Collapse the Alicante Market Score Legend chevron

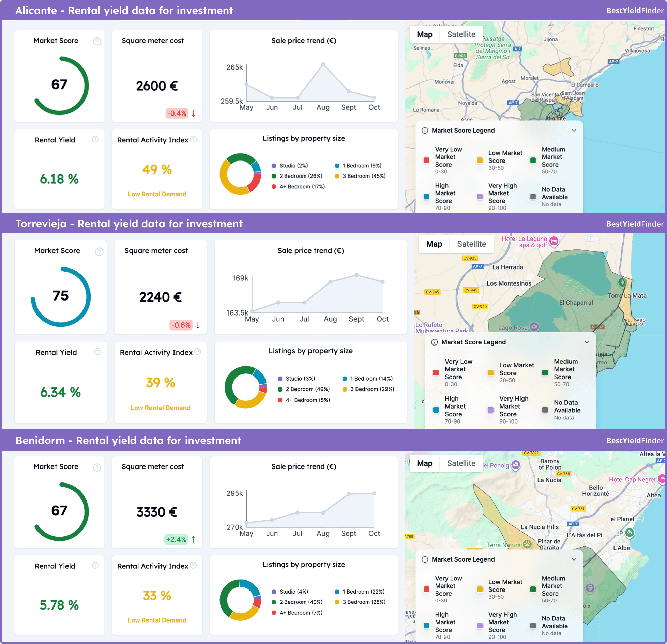click(x=574, y=131)
